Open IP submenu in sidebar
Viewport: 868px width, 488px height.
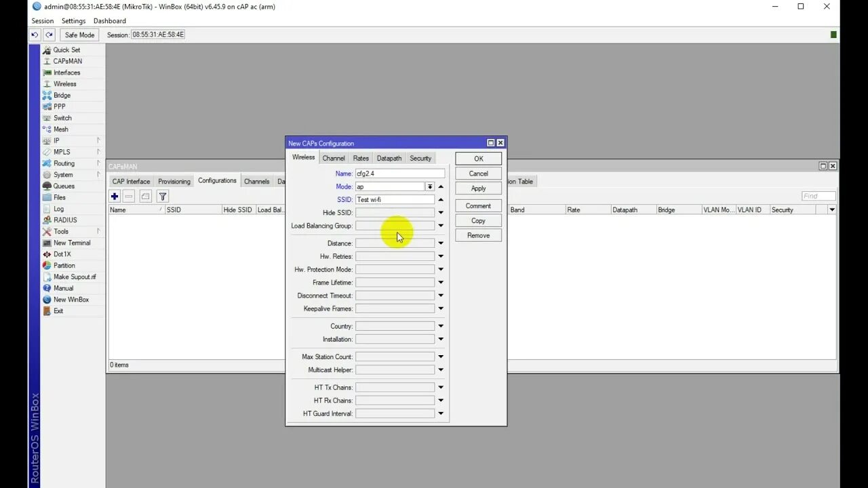tap(56, 141)
